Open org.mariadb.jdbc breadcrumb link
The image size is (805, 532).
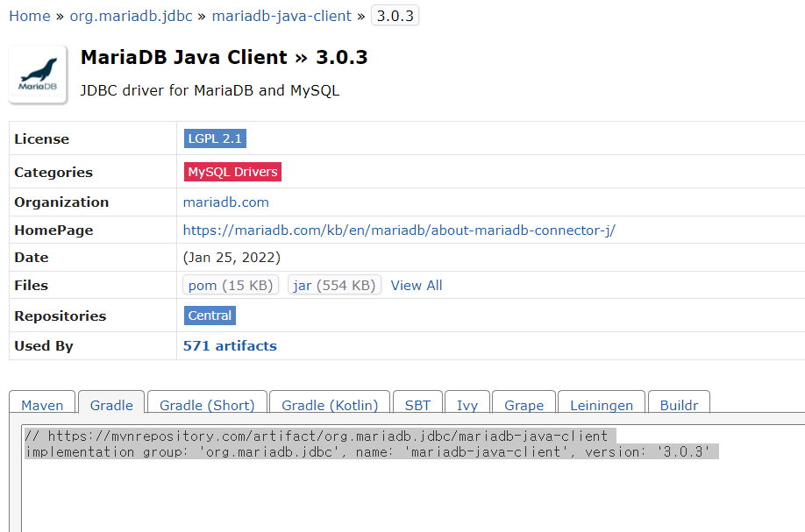tap(131, 16)
